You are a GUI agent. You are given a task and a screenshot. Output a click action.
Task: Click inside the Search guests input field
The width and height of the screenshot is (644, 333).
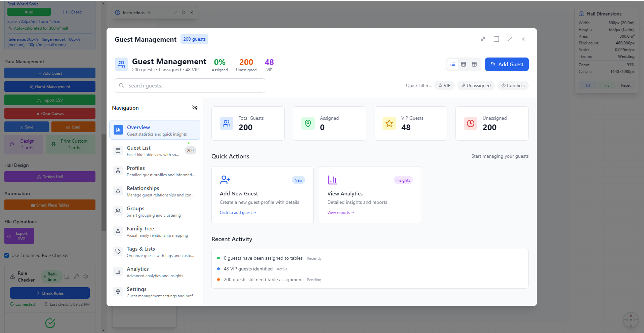tap(190, 85)
